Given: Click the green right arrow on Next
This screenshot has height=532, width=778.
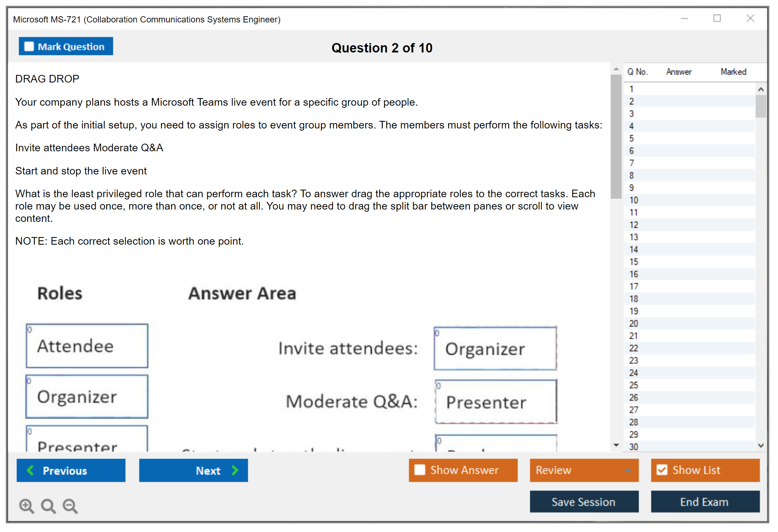Looking at the screenshot, I should pos(235,470).
